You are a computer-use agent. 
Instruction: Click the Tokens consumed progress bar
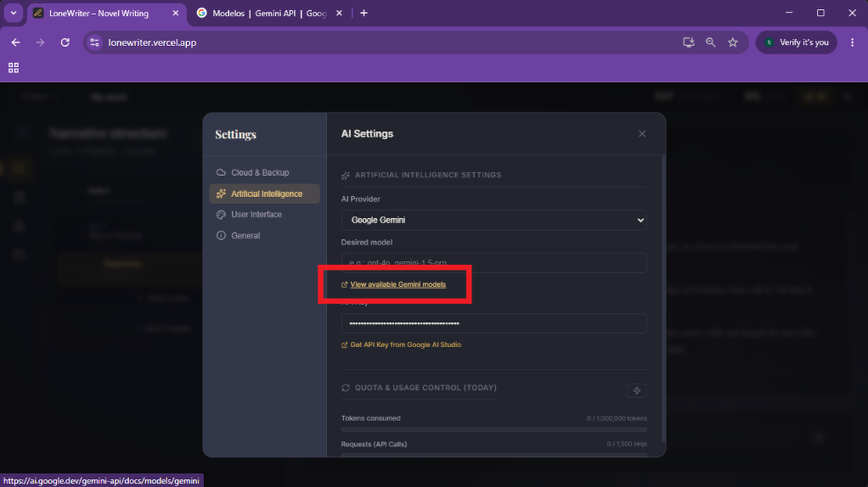point(493,429)
